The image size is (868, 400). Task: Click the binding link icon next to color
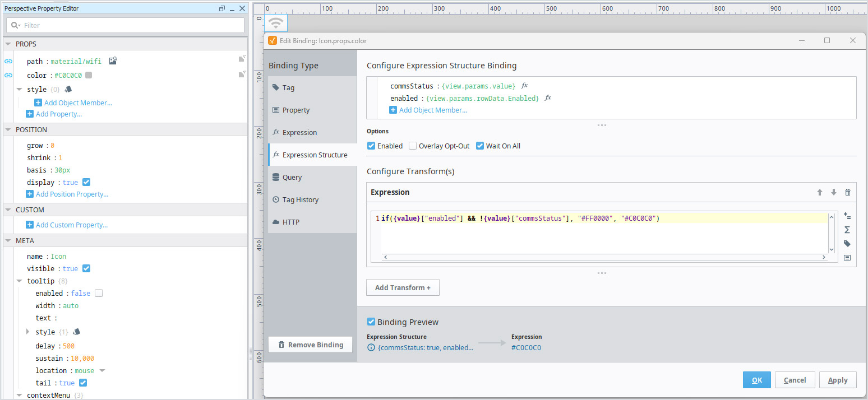[8, 75]
